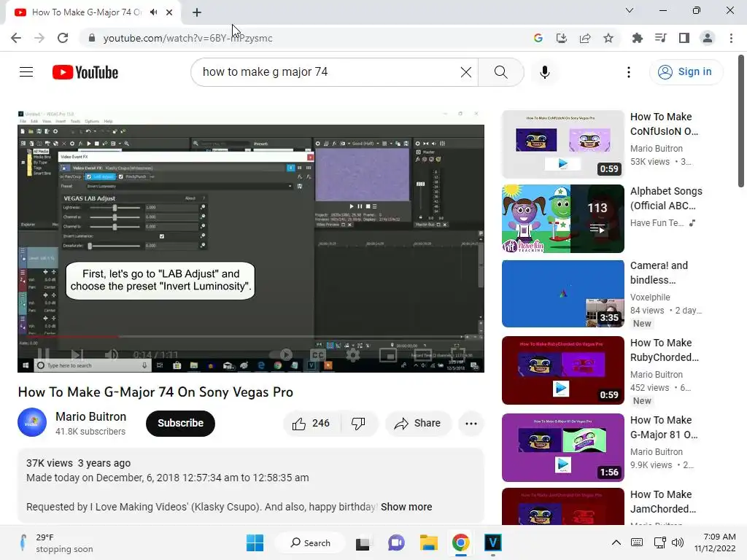Start voice search with microphone
Screen dimensions: 747x560
click(x=544, y=72)
